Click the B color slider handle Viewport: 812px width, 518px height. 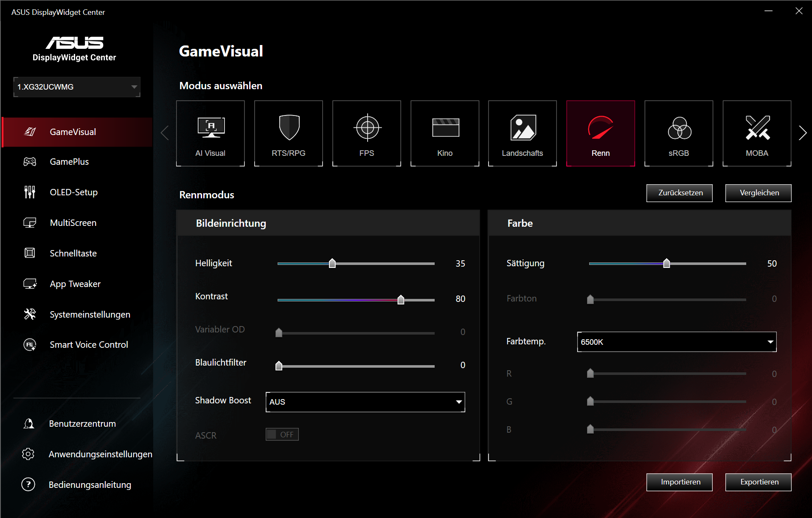pos(590,429)
